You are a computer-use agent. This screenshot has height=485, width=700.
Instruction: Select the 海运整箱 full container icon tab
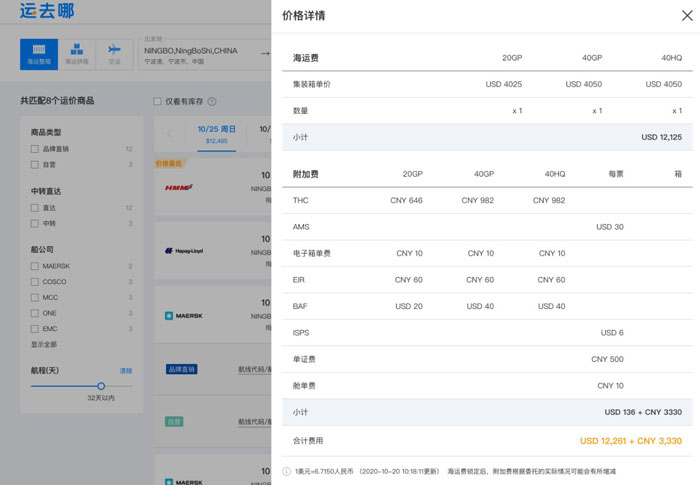point(39,53)
